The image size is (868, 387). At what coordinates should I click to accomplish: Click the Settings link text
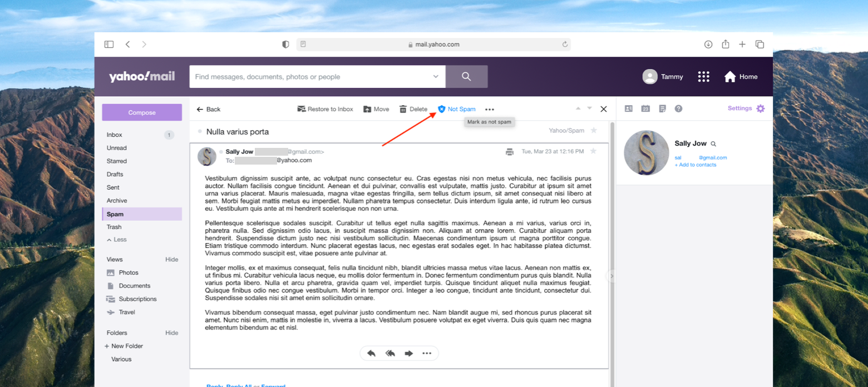739,108
